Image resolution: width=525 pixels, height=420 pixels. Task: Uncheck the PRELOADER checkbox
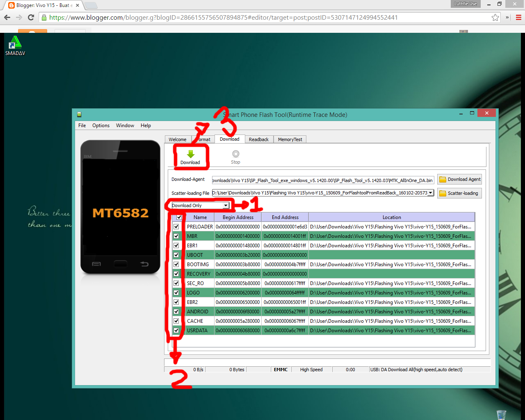176,227
